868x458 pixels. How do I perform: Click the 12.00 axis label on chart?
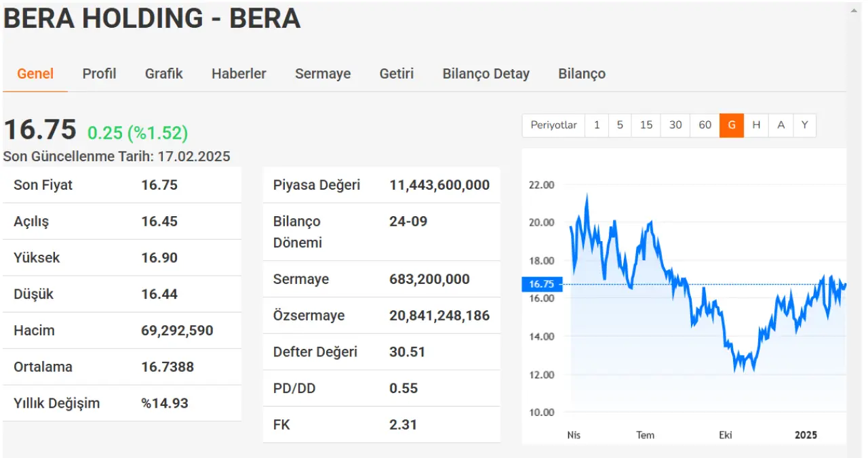(541, 375)
